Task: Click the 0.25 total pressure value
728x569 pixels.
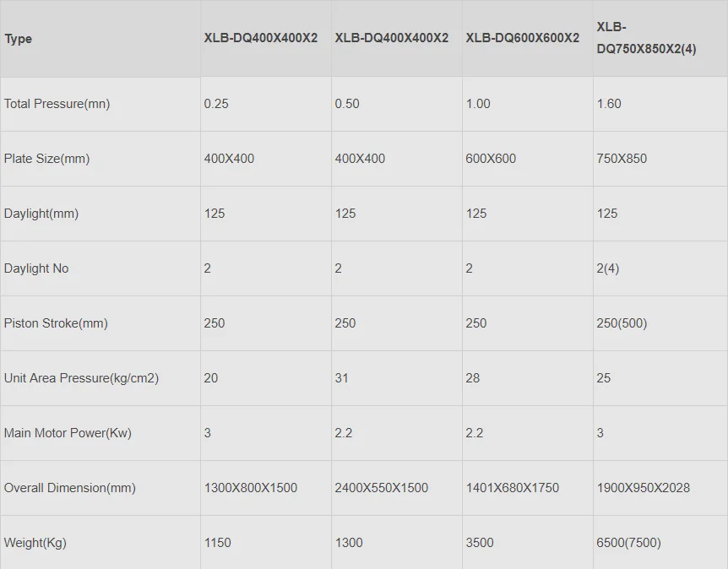Action: pyautogui.click(x=216, y=104)
